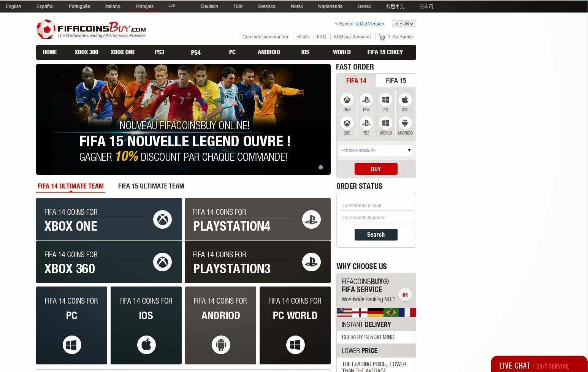The image size is (588, 372).
Task: Click the red BUY button
Action: tap(376, 169)
